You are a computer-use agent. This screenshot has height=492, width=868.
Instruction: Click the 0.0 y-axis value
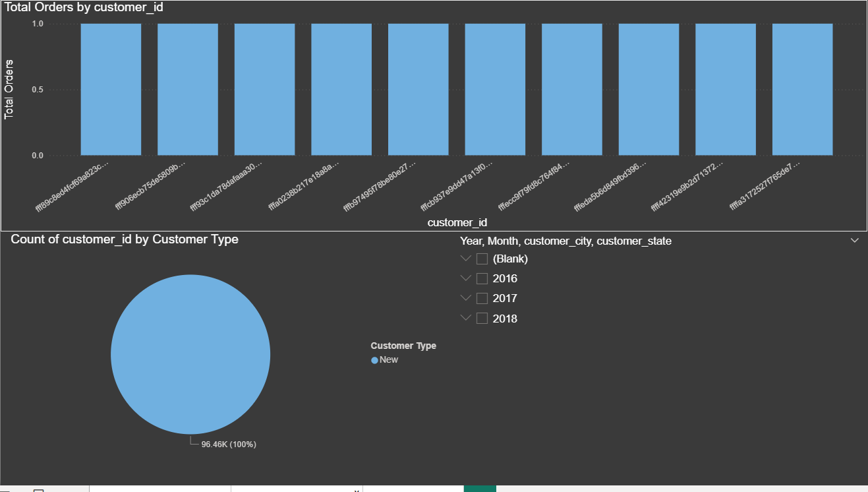coord(38,156)
